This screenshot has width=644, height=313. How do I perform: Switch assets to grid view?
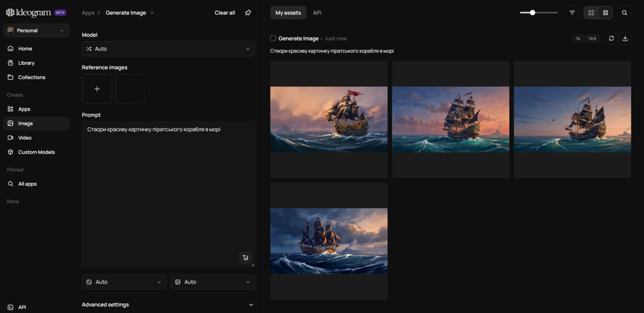click(x=592, y=13)
